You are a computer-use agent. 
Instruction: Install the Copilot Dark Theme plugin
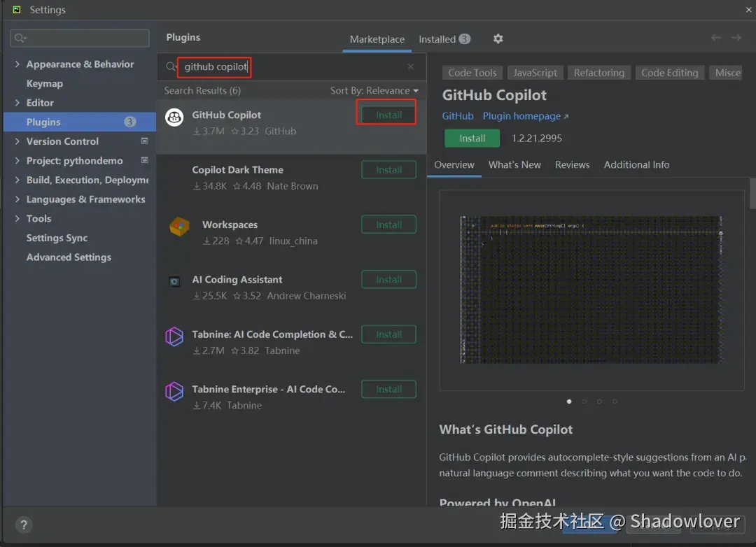tap(388, 170)
